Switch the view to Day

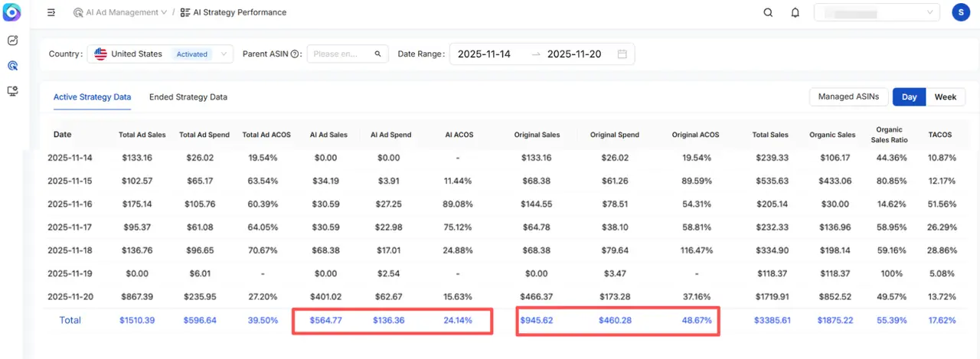pos(909,97)
